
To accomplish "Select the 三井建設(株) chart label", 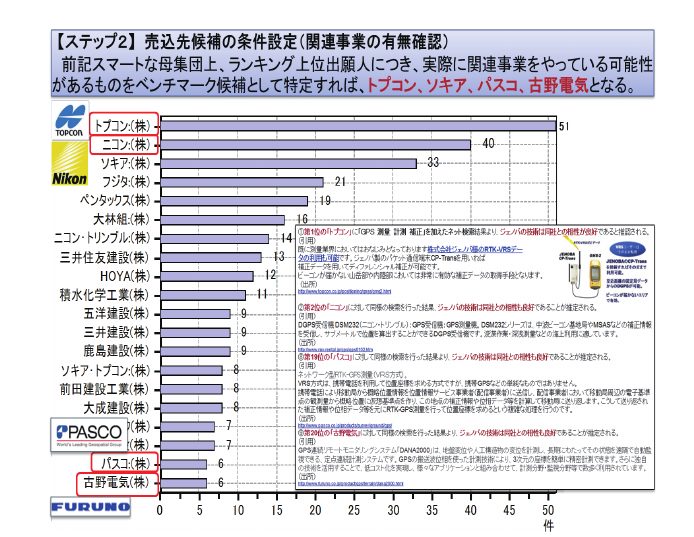I will [x=117, y=332].
